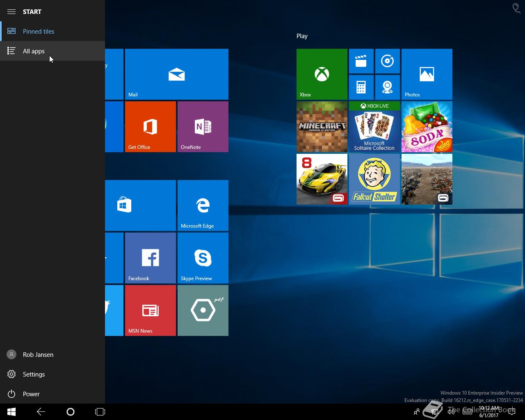Launch the Xbox tile
Screen dimensions: 525x420
tap(322, 74)
